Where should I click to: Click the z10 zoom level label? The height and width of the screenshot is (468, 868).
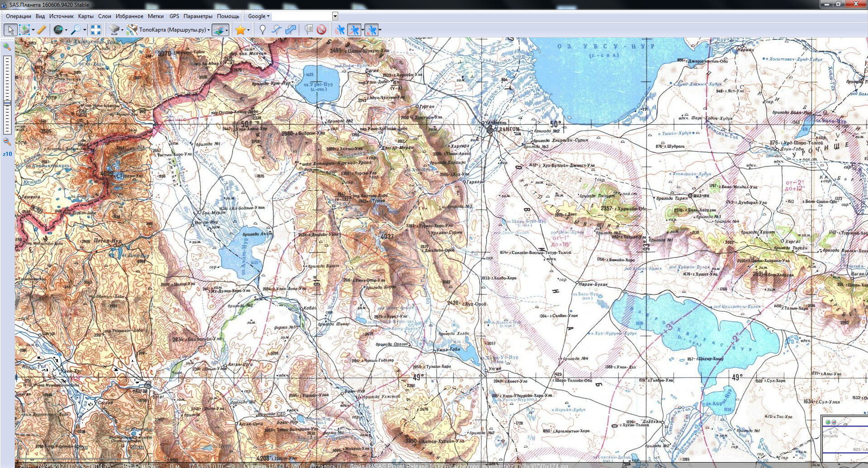pos(7,154)
